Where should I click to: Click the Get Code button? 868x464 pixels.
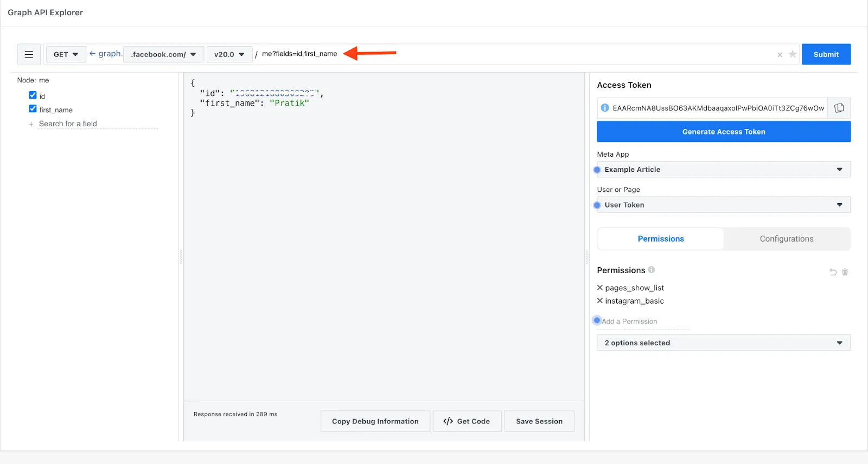467,421
